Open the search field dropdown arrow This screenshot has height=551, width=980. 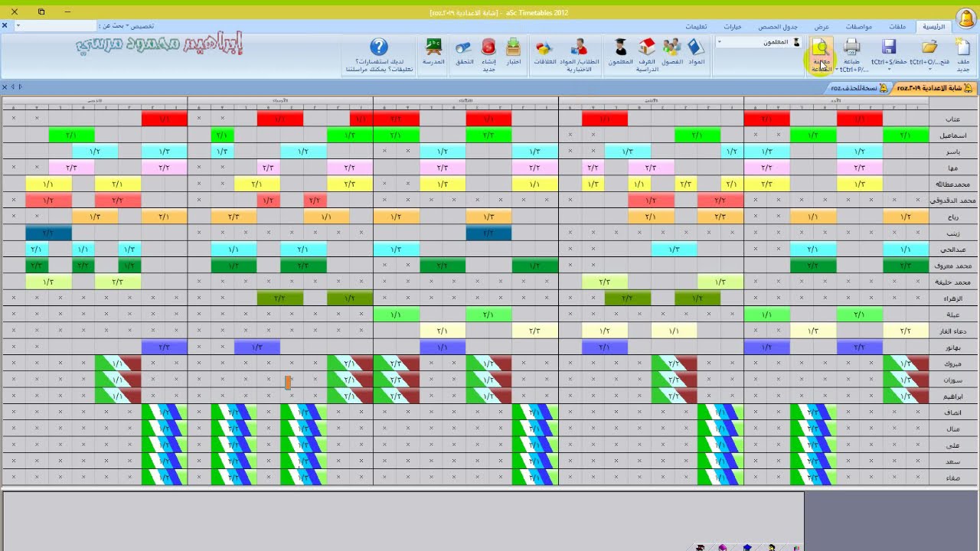(18, 25)
